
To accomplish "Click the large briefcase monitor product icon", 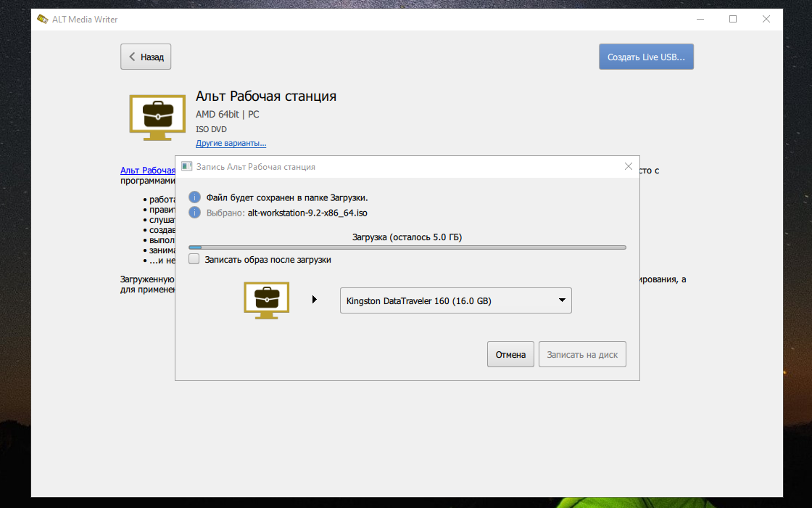I will [x=157, y=118].
